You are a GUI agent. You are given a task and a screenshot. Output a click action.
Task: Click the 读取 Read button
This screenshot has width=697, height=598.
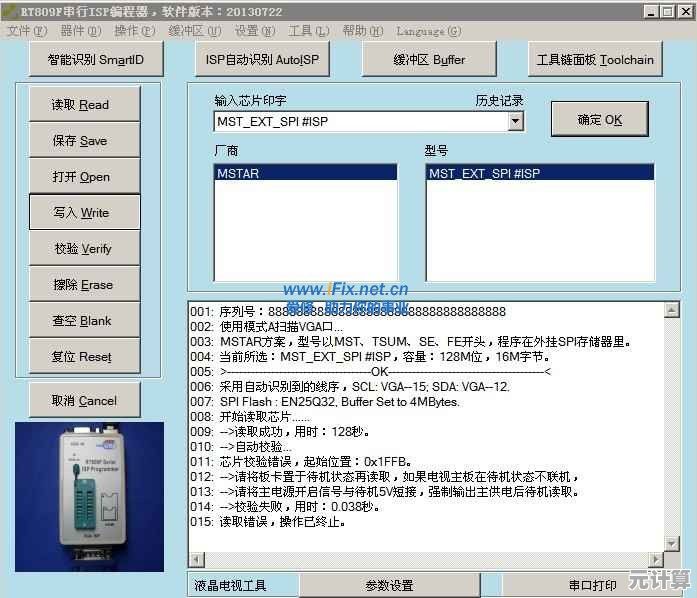point(82,105)
